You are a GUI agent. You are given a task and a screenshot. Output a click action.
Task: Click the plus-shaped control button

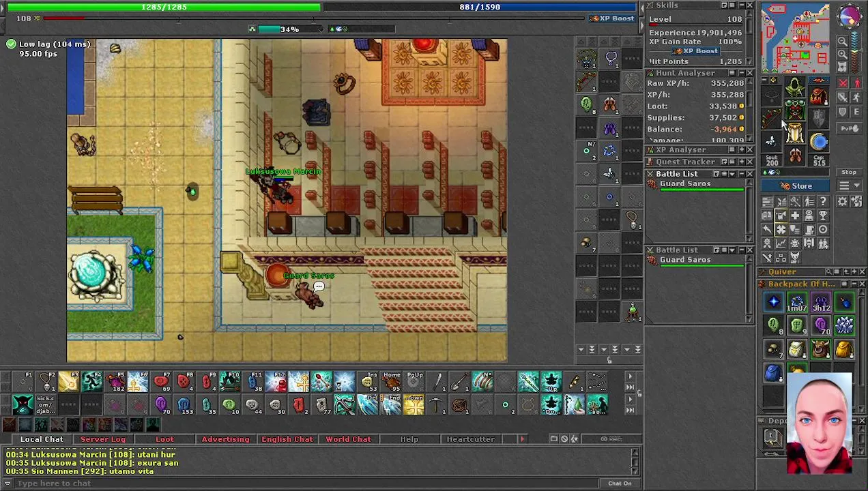[x=795, y=215]
